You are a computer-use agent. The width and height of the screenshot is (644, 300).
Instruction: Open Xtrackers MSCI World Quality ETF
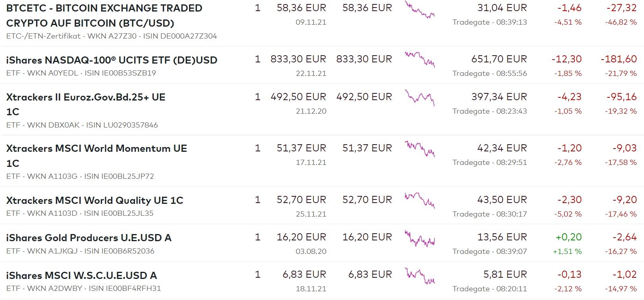pos(94,200)
